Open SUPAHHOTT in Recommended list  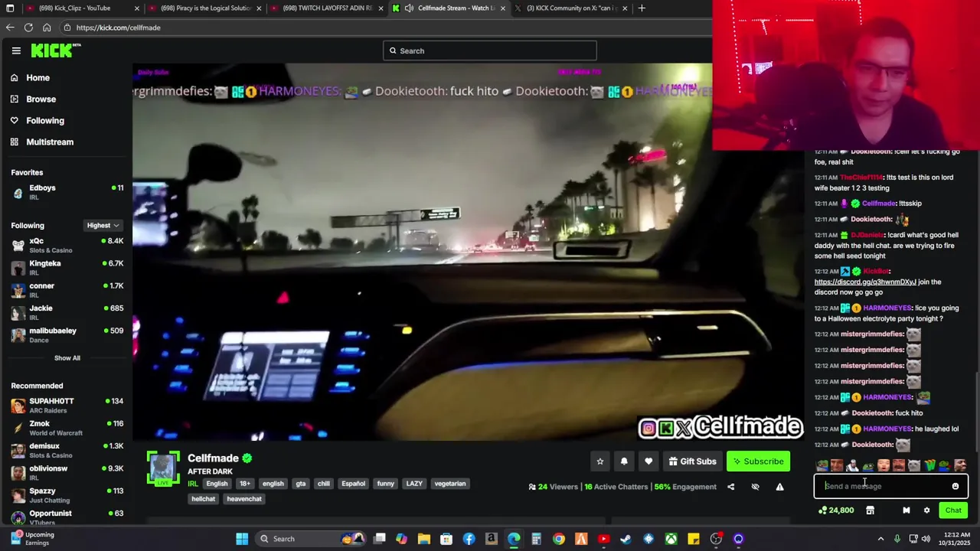click(x=67, y=405)
